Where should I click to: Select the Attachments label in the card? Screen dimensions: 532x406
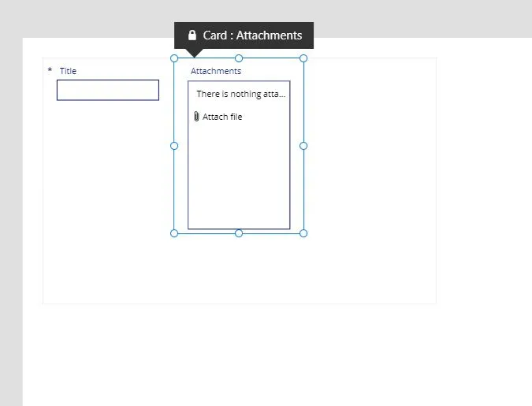(x=215, y=71)
